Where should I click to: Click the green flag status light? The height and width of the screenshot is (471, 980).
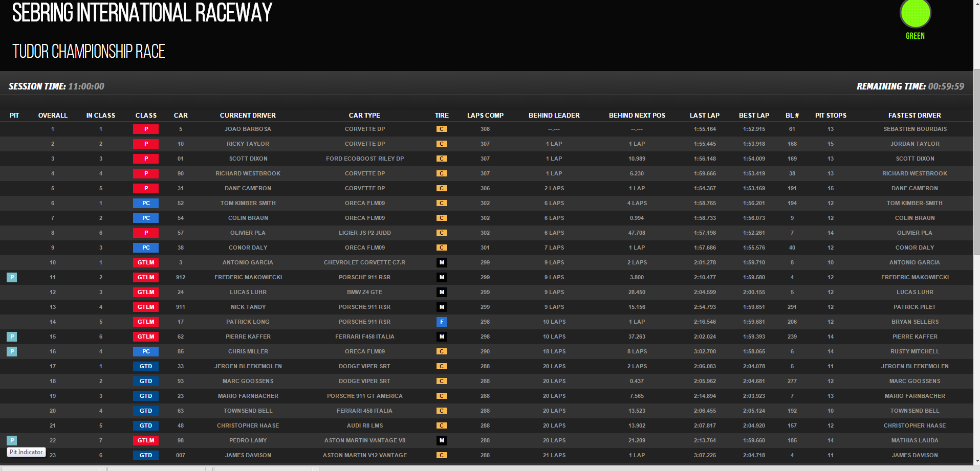point(915,13)
